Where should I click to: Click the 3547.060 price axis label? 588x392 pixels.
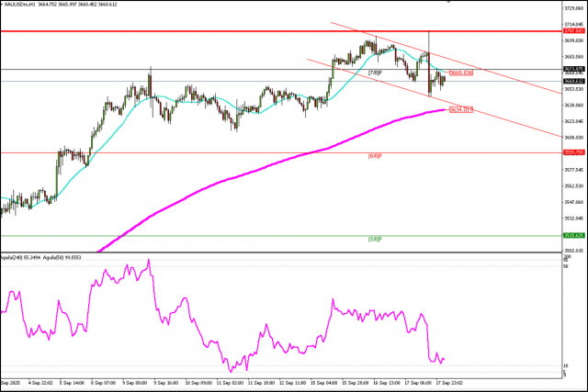coord(574,202)
